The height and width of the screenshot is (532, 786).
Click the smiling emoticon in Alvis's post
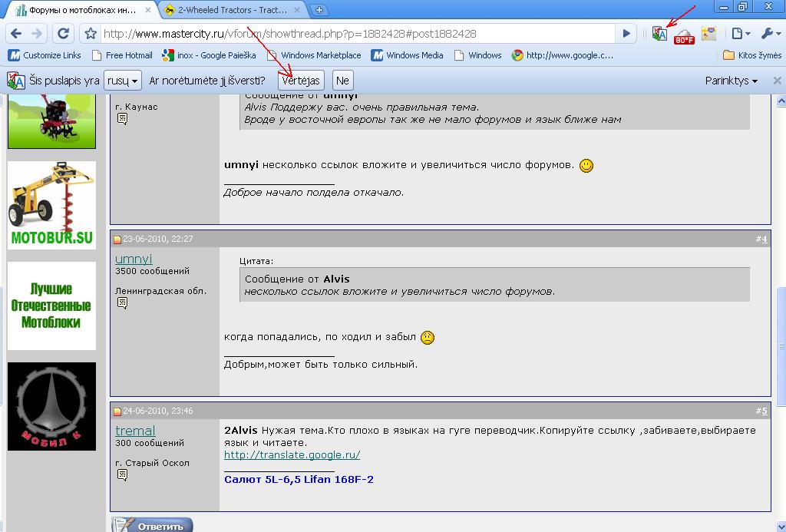(586, 166)
